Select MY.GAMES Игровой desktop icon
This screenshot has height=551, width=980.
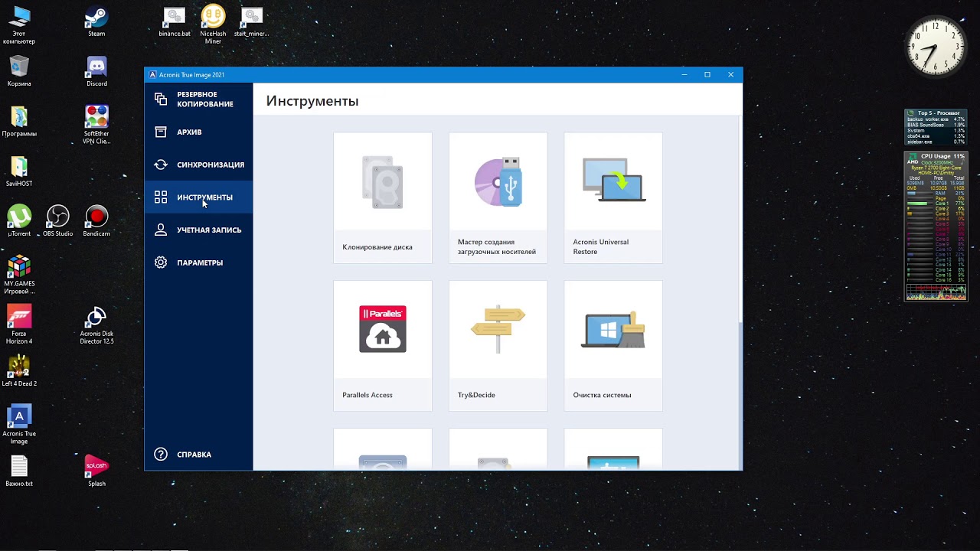(x=19, y=275)
